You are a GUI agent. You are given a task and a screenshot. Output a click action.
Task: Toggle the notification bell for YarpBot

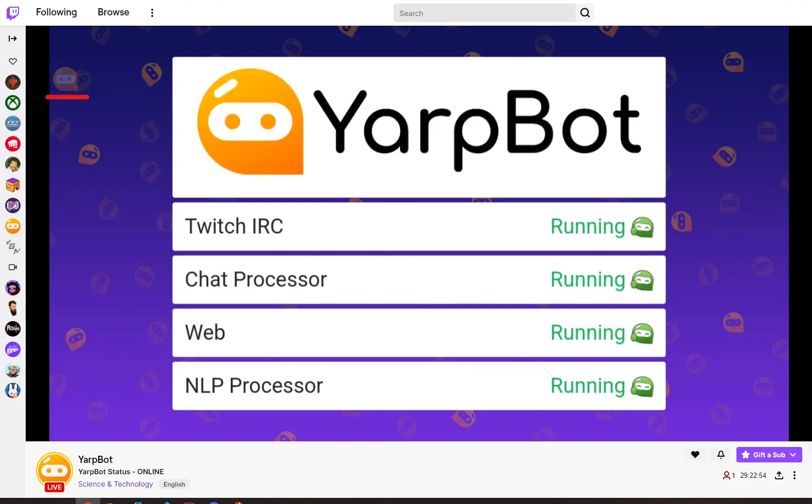(720, 455)
